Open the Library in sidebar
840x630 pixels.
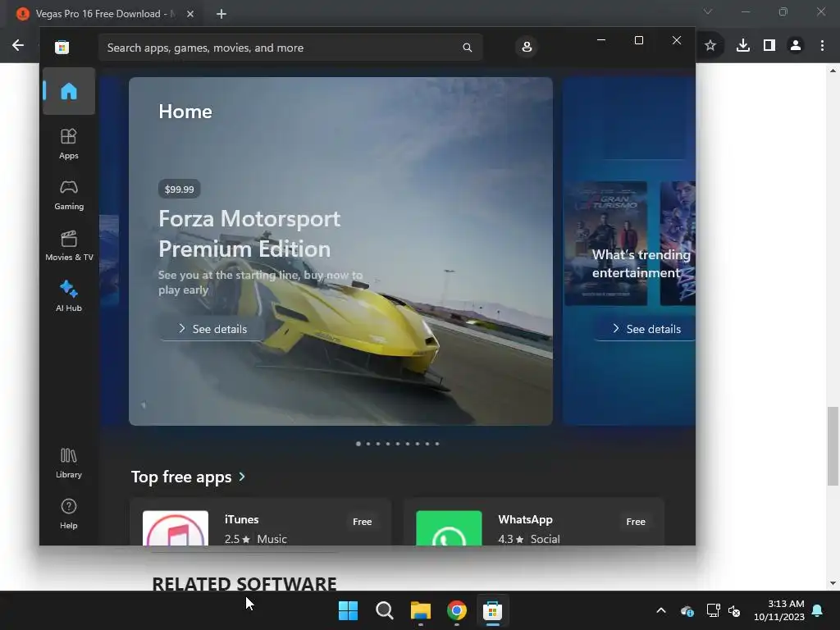click(69, 463)
